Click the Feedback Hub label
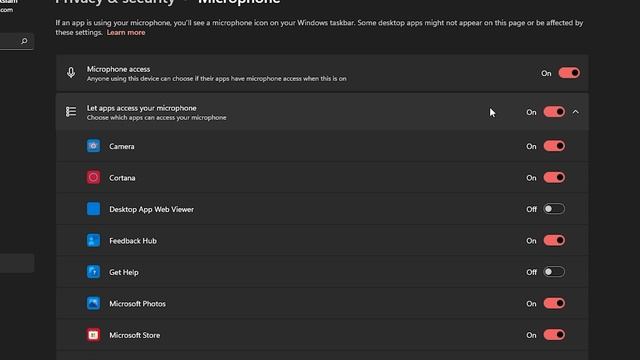 (133, 240)
